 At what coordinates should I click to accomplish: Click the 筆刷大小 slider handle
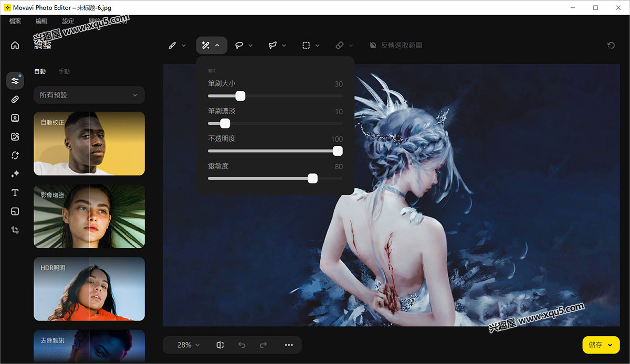[x=240, y=96]
